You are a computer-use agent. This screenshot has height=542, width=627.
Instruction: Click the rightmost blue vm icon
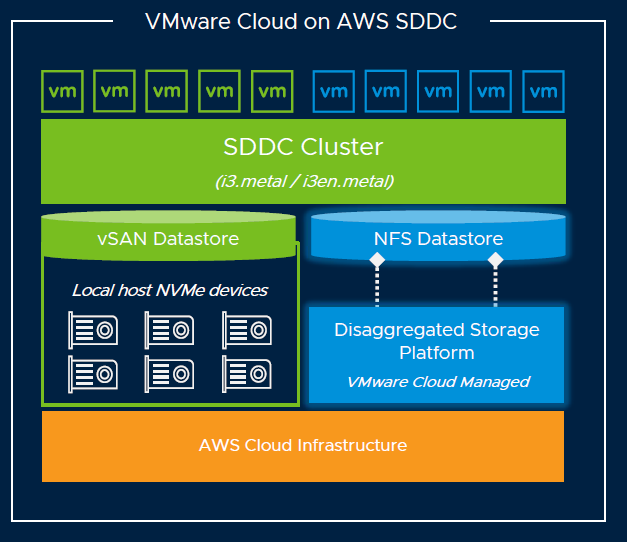point(543,92)
